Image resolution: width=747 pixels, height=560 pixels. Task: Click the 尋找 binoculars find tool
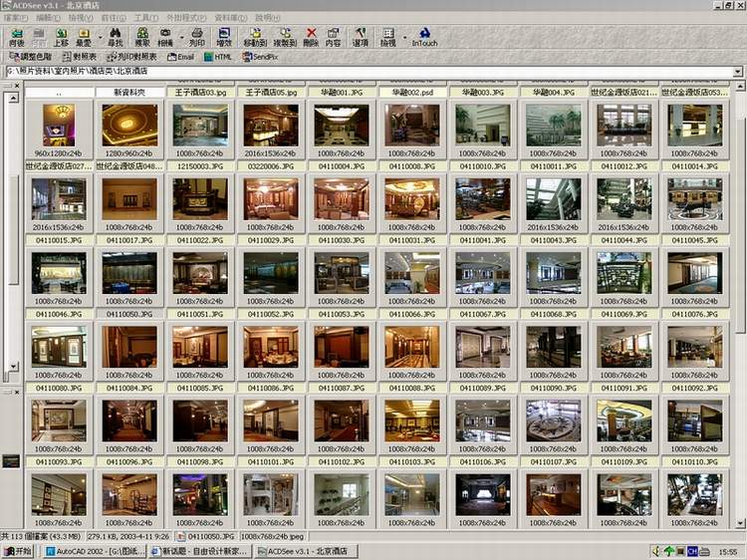click(x=116, y=37)
